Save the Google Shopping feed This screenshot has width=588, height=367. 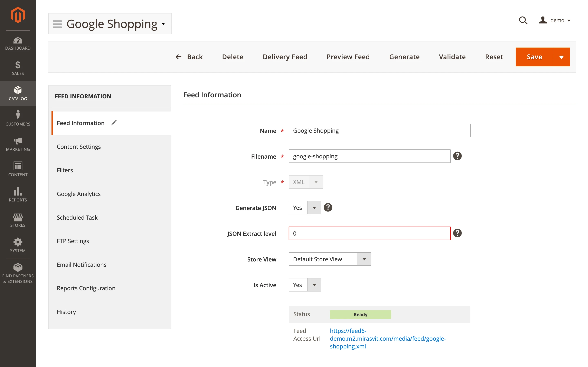[534, 57]
